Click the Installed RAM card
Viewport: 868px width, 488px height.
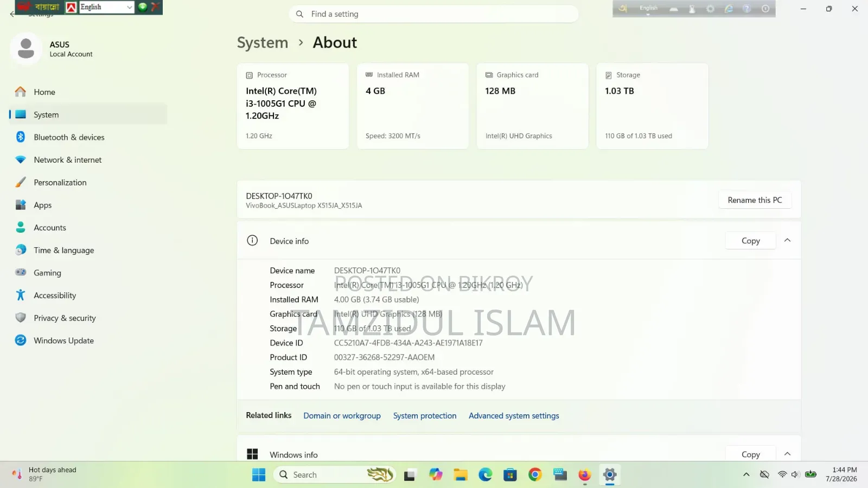(x=413, y=106)
